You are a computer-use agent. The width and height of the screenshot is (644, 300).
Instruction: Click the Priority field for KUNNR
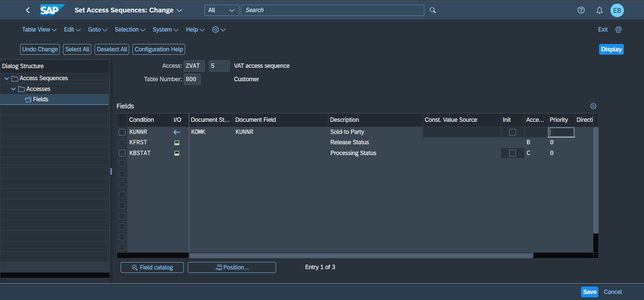pos(561,132)
